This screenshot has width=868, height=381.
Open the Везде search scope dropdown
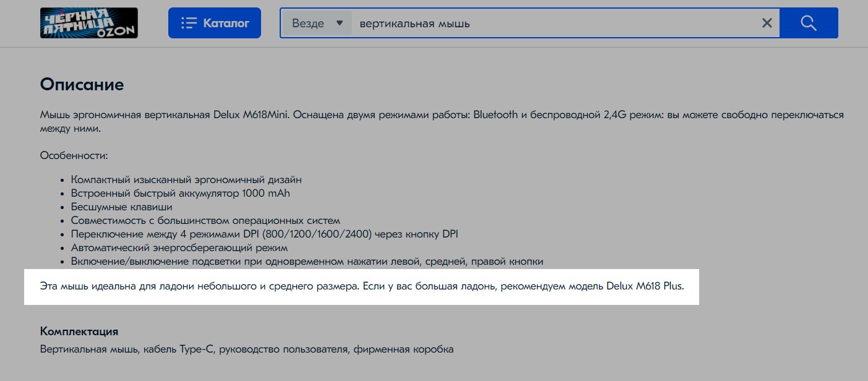tap(316, 23)
